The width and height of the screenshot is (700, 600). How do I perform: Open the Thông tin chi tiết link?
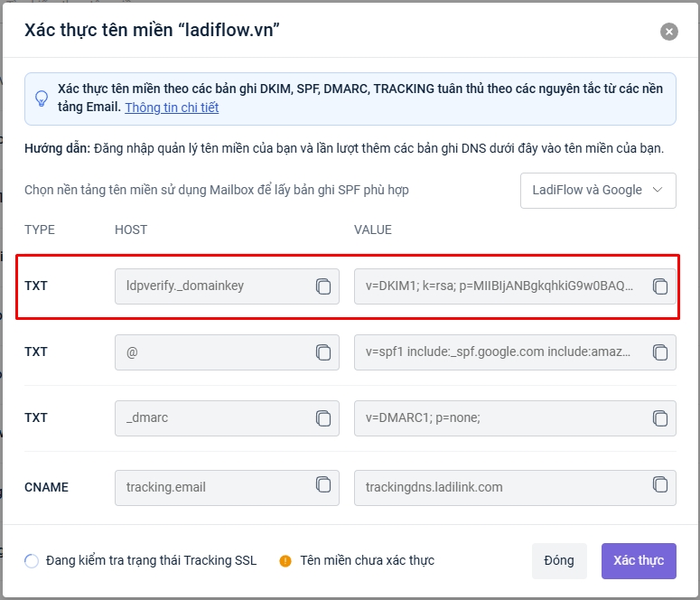pos(172,108)
